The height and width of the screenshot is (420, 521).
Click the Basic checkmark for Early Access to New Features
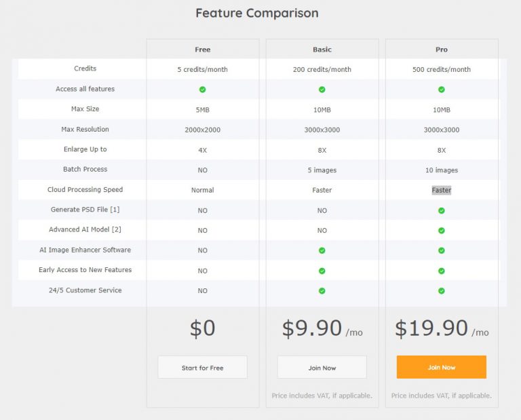click(x=322, y=271)
